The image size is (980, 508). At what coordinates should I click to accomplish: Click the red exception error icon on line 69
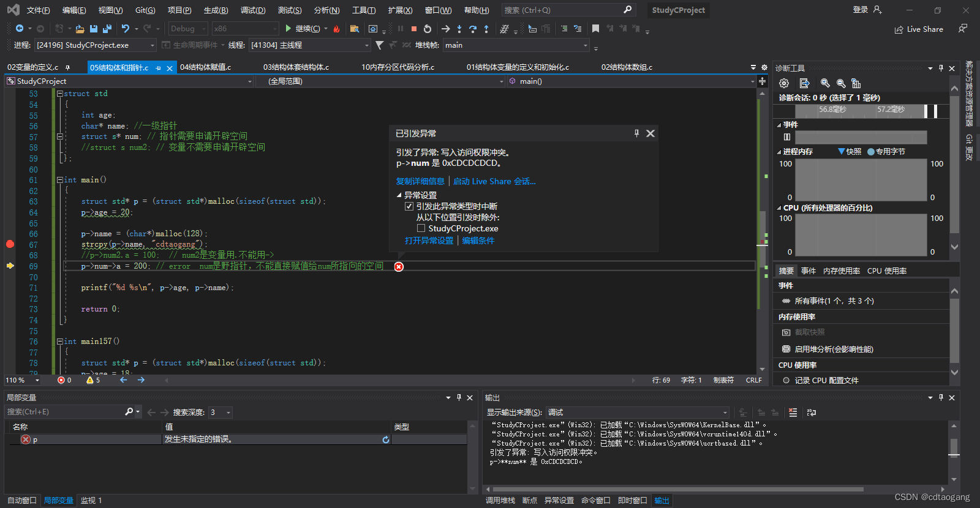(399, 267)
